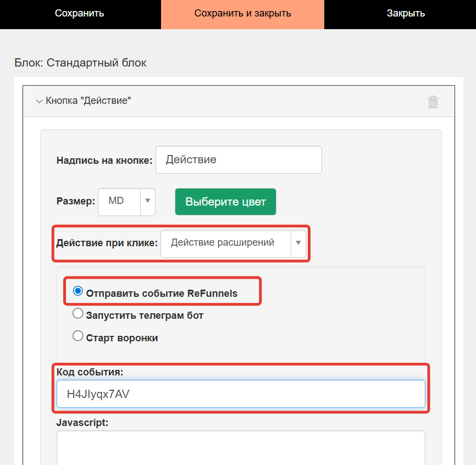Screen dimensions: 476x465
Task: Choose the Запустить телеграм бот option
Action: coord(78,314)
